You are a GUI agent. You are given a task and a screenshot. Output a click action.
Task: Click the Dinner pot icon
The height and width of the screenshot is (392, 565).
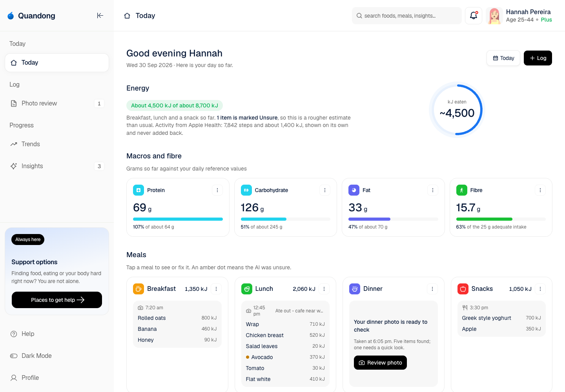[x=355, y=289]
